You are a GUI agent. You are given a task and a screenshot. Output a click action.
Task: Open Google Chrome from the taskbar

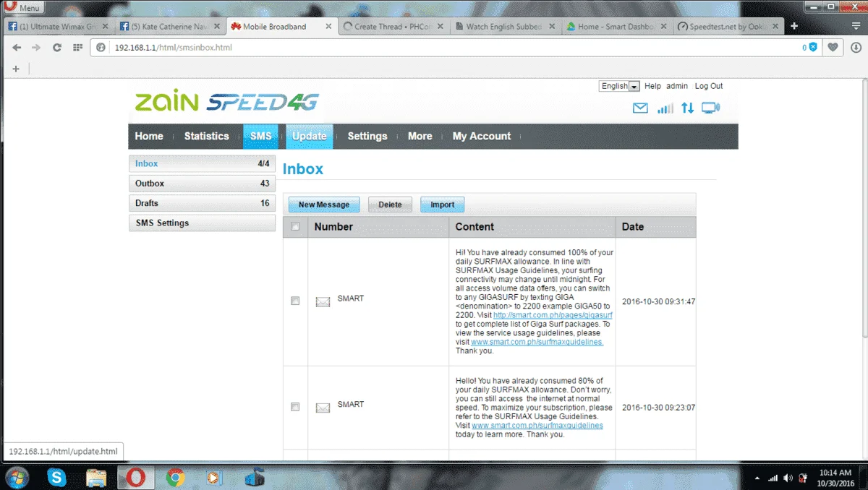tap(175, 477)
